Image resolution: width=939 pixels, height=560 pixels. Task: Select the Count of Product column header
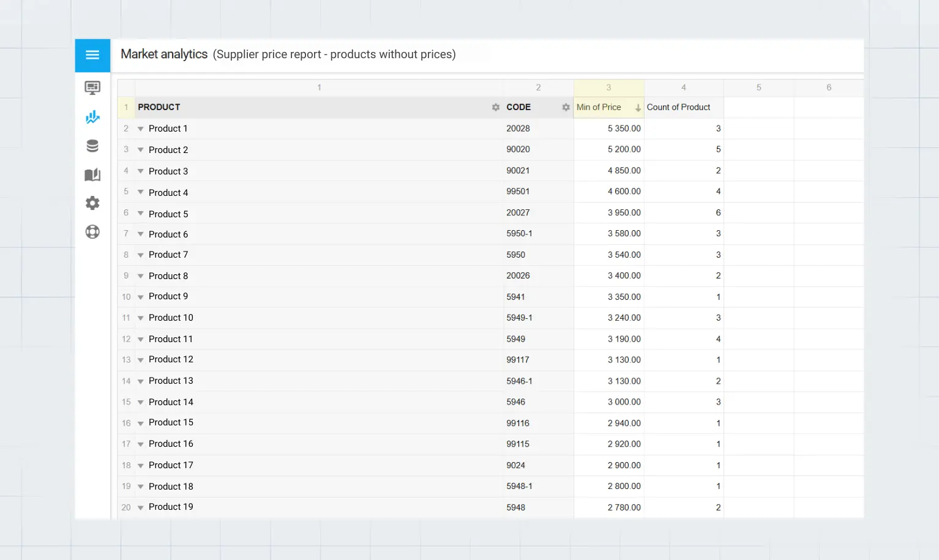coord(678,107)
